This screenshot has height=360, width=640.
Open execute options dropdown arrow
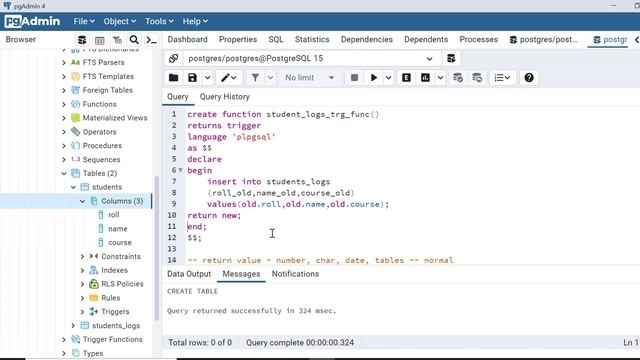(388, 78)
